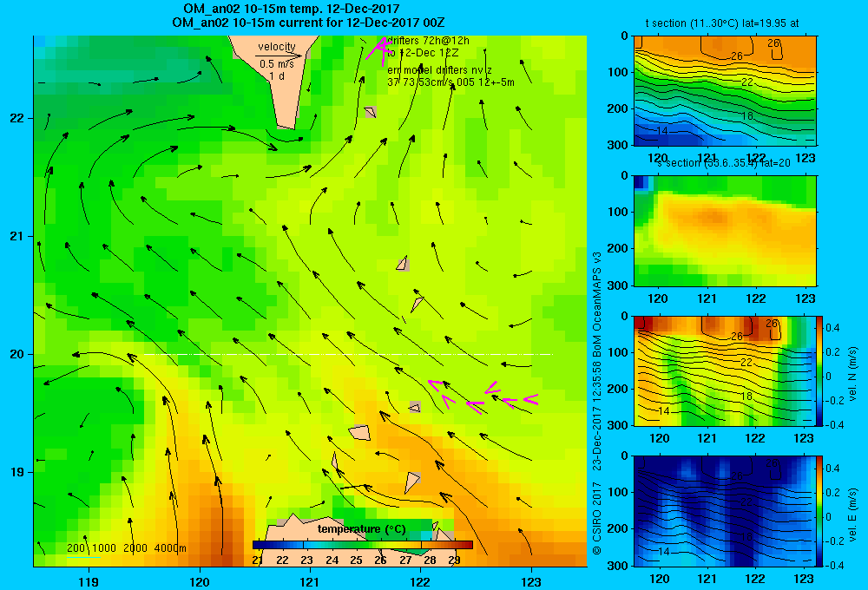Click the 'temperature (°C)' colorbar label

[361, 529]
